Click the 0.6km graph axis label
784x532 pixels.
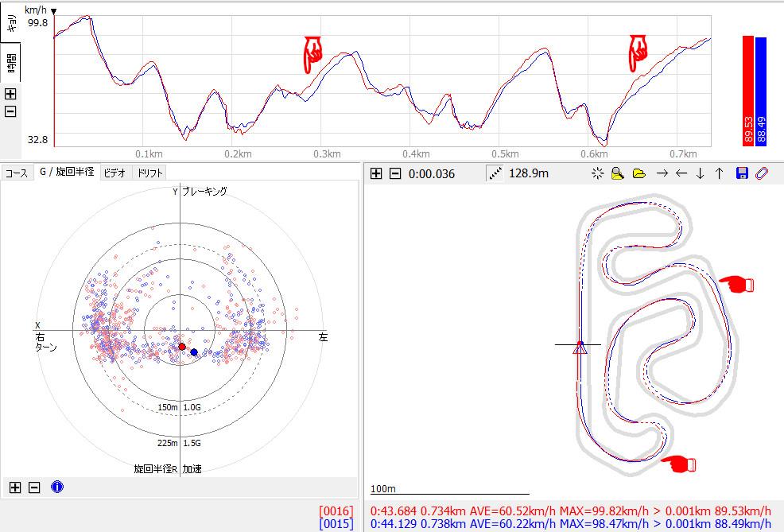[594, 154]
